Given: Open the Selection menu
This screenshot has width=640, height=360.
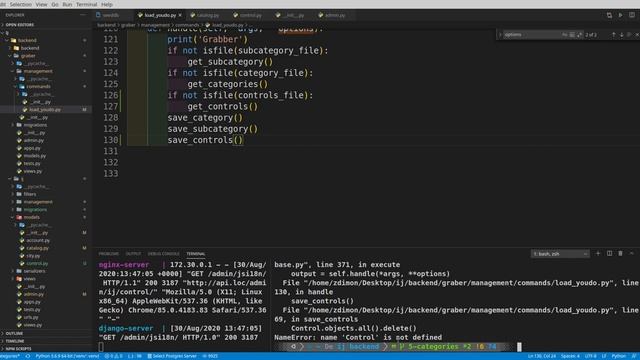Looking at the screenshot, I should (x=20, y=4).
